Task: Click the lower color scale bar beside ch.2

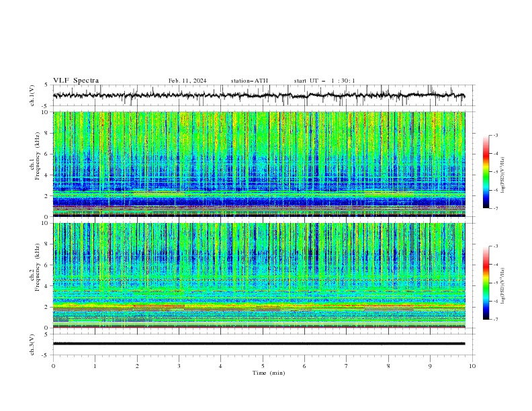Action: pos(486,283)
